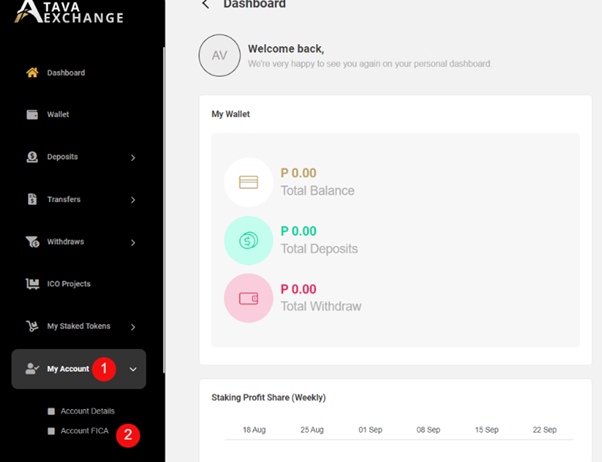
Task: Expand the Withdraws submenu arrow
Action: point(133,242)
